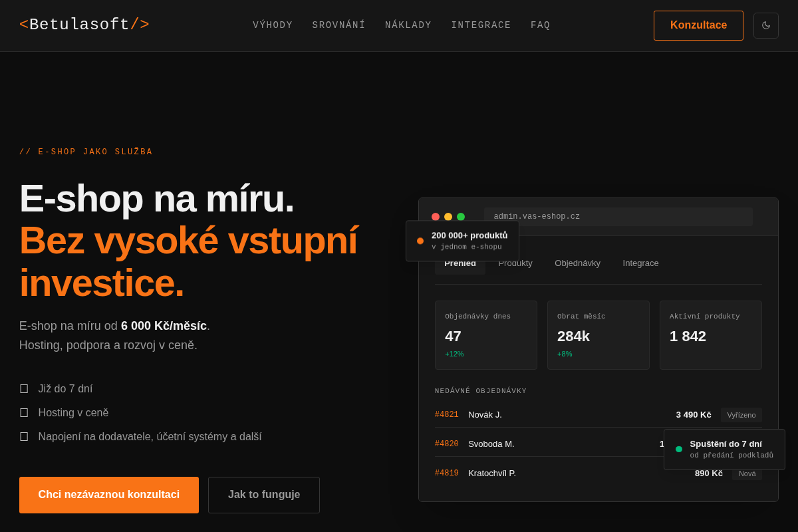This screenshot has height=532, width=798.
Task: Click customer name Kratochvíl P.
Action: 492,473
